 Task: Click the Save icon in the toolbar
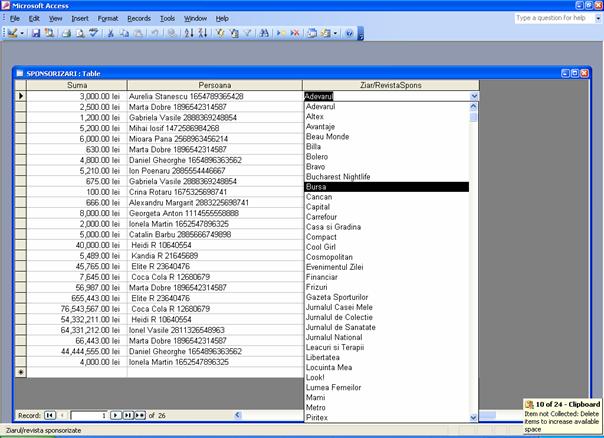tap(36, 33)
